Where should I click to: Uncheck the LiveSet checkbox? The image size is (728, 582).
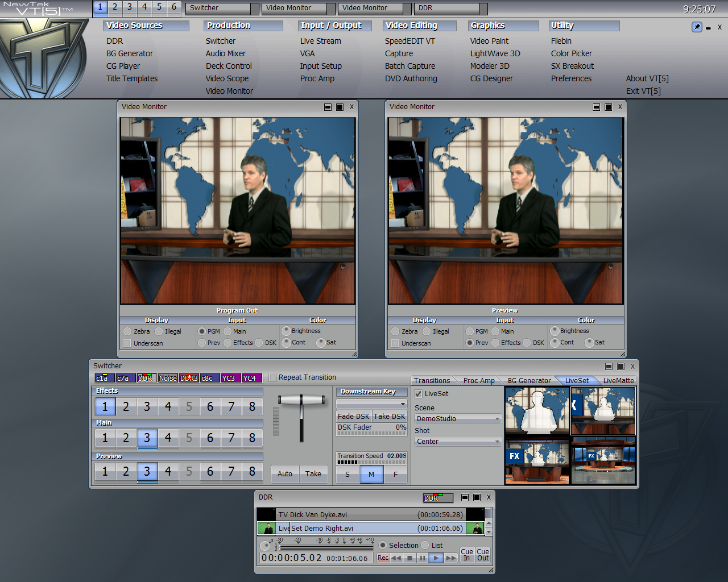(x=419, y=394)
